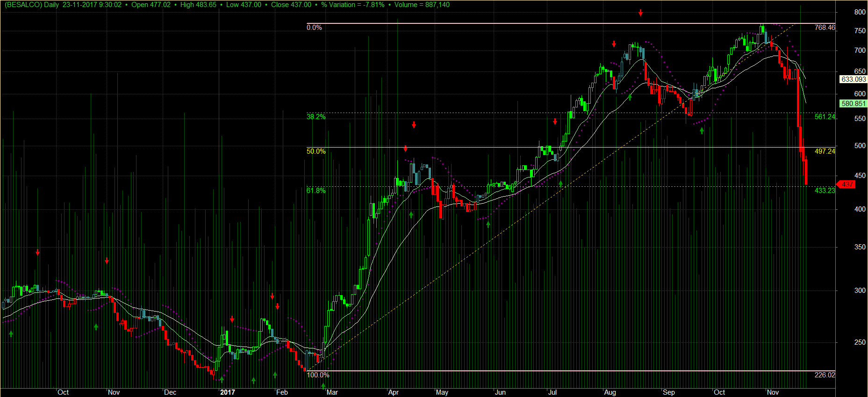
Task: Click the Oct label right after Sep
Action: (x=719, y=392)
